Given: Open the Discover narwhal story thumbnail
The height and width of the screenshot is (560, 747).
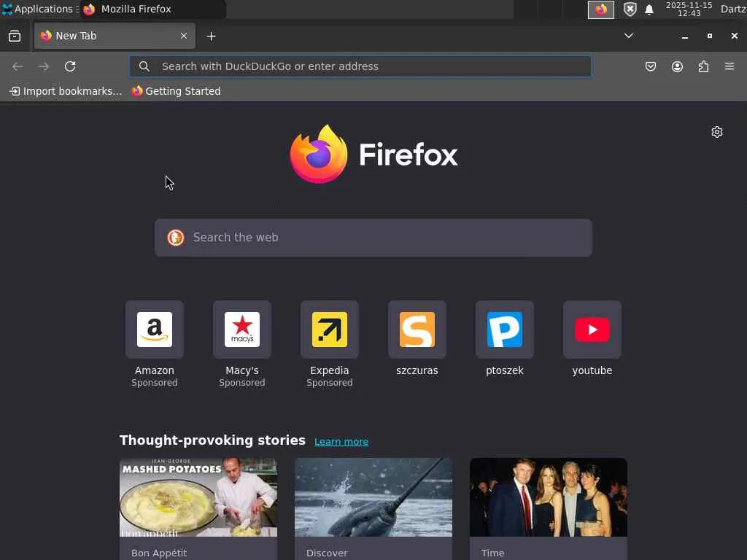Looking at the screenshot, I should pos(373,497).
